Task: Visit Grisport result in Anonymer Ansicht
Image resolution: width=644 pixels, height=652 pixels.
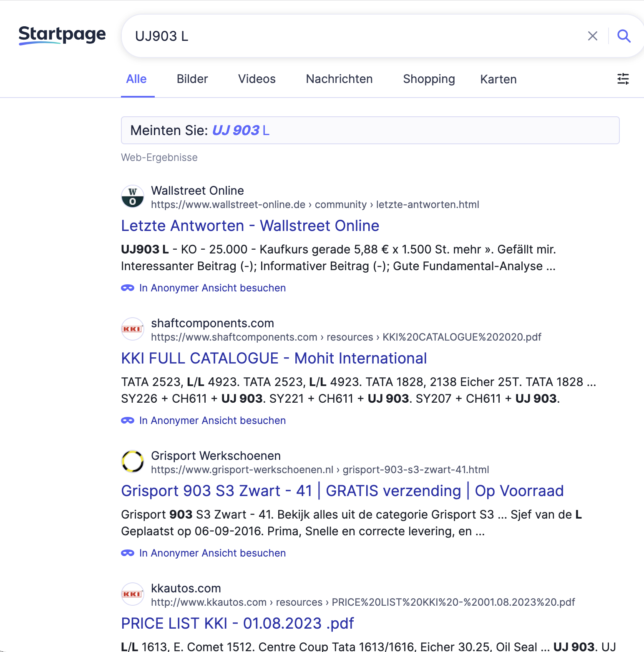Action: point(212,553)
